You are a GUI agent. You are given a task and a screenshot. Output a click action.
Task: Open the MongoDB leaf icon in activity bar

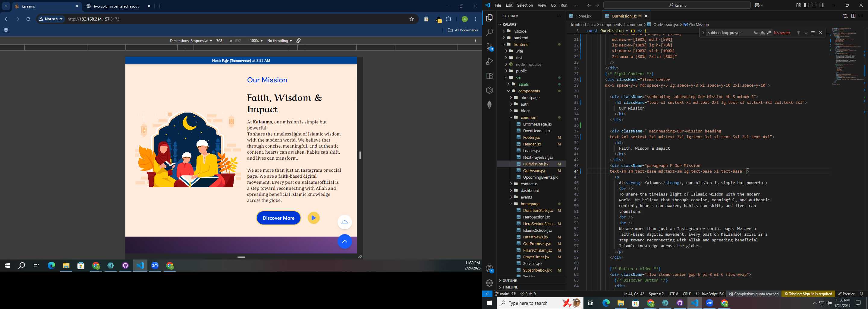coord(489,105)
